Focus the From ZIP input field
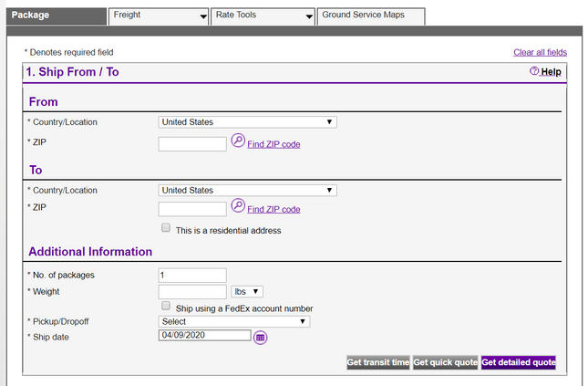588x386 pixels. point(192,144)
